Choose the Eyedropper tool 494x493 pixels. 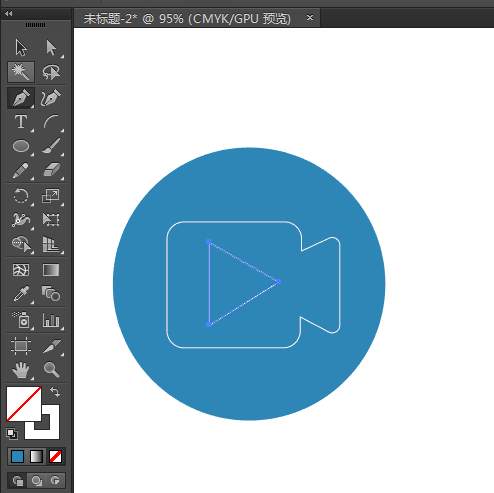(21, 294)
